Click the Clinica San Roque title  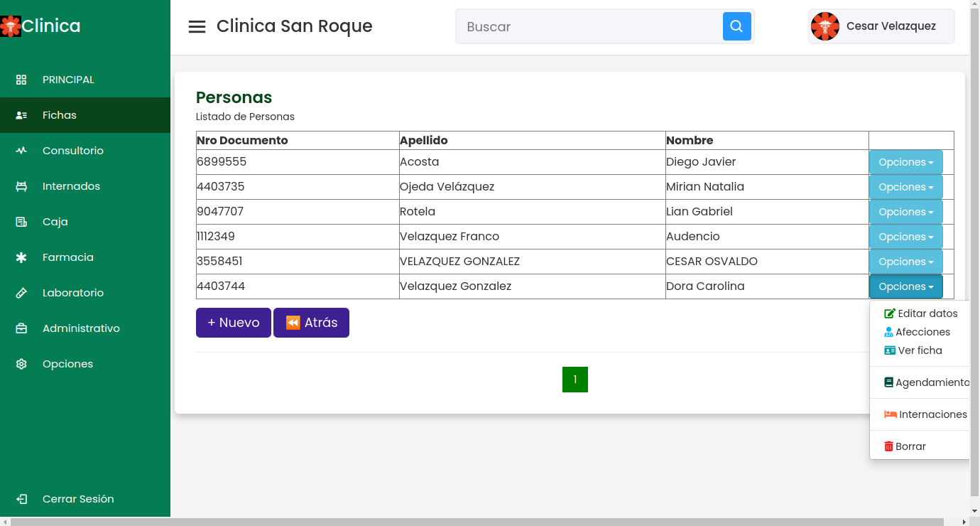coord(295,26)
